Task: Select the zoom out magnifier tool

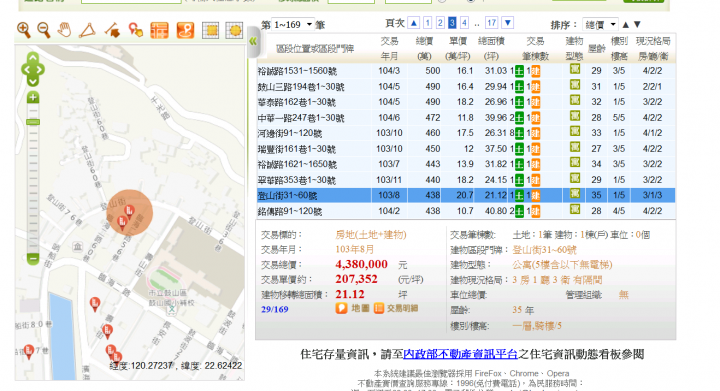Action: pyautogui.click(x=44, y=30)
